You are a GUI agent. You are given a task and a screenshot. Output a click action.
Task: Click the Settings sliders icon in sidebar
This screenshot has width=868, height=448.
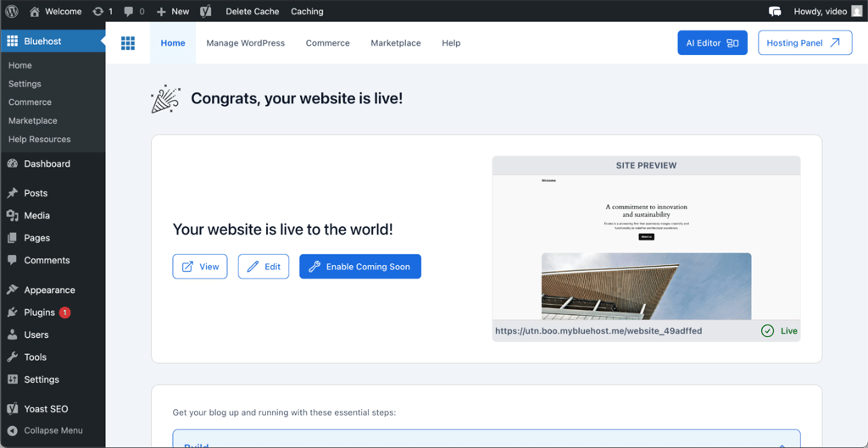12,379
